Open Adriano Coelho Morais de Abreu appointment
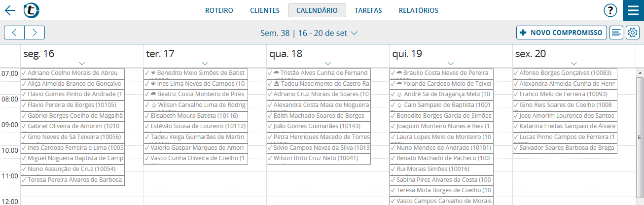 (x=73, y=73)
